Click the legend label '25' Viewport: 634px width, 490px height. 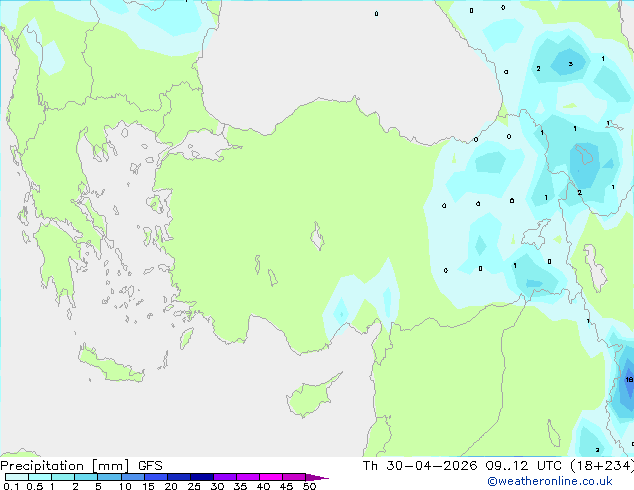[194, 486]
